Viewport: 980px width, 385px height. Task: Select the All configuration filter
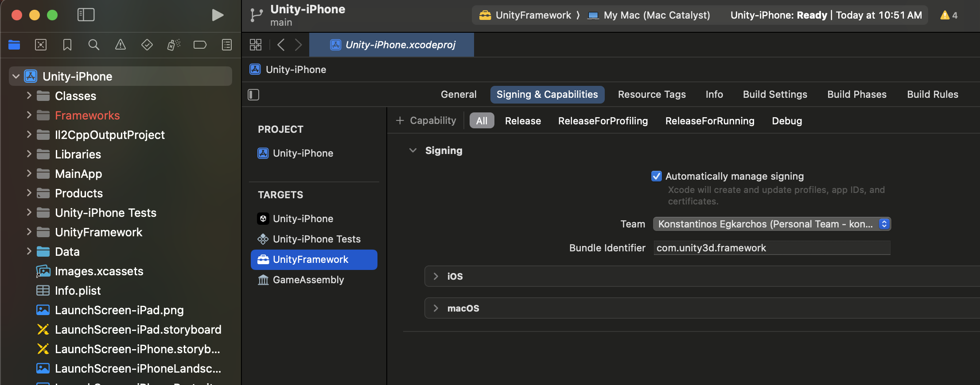pos(482,121)
